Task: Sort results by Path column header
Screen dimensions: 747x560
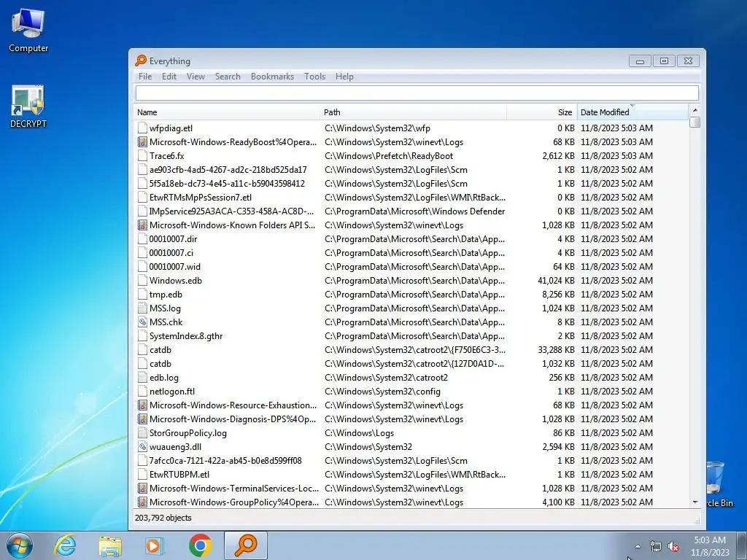Action: [x=413, y=112]
